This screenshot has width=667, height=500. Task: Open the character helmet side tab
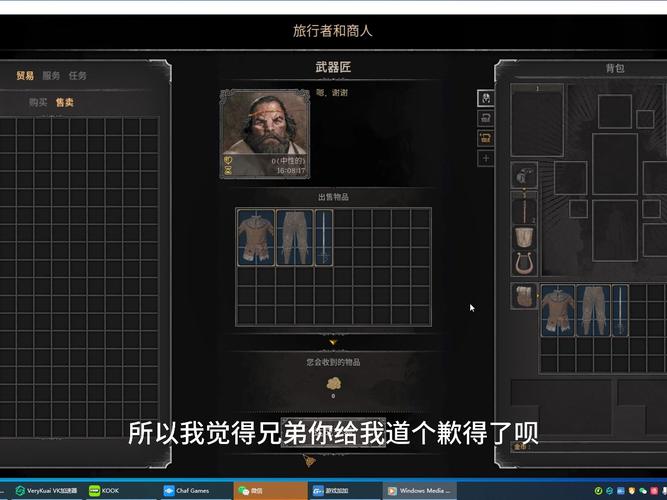click(x=486, y=98)
